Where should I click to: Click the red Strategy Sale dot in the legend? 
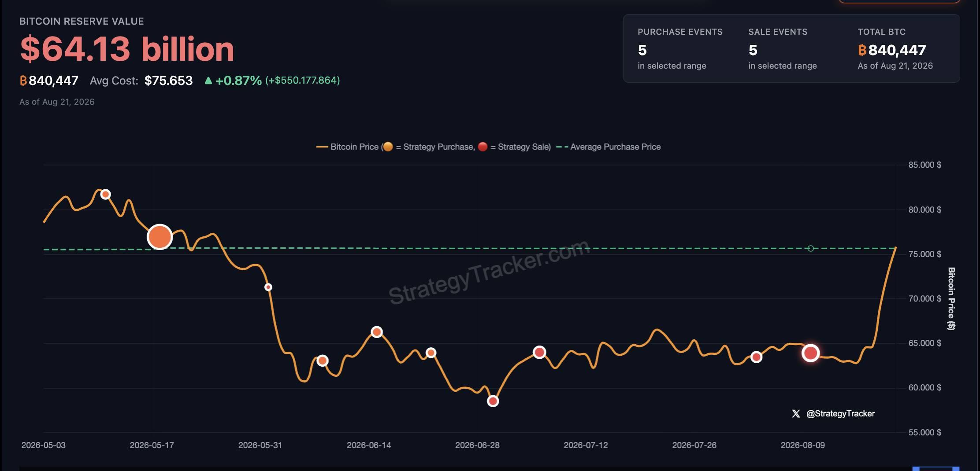point(483,147)
